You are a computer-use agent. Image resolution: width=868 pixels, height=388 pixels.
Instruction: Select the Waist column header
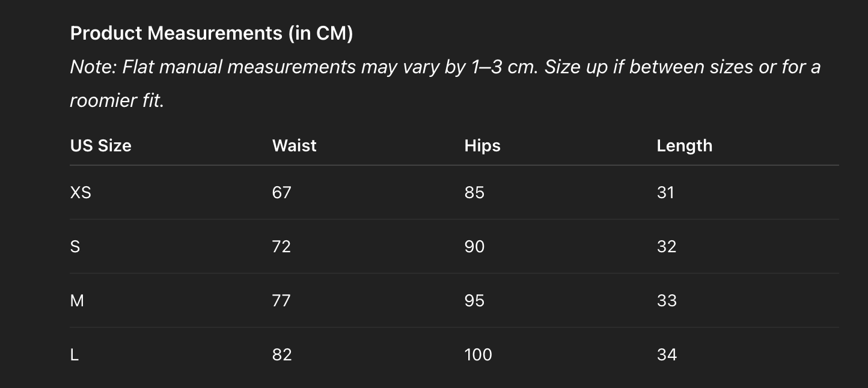click(294, 145)
